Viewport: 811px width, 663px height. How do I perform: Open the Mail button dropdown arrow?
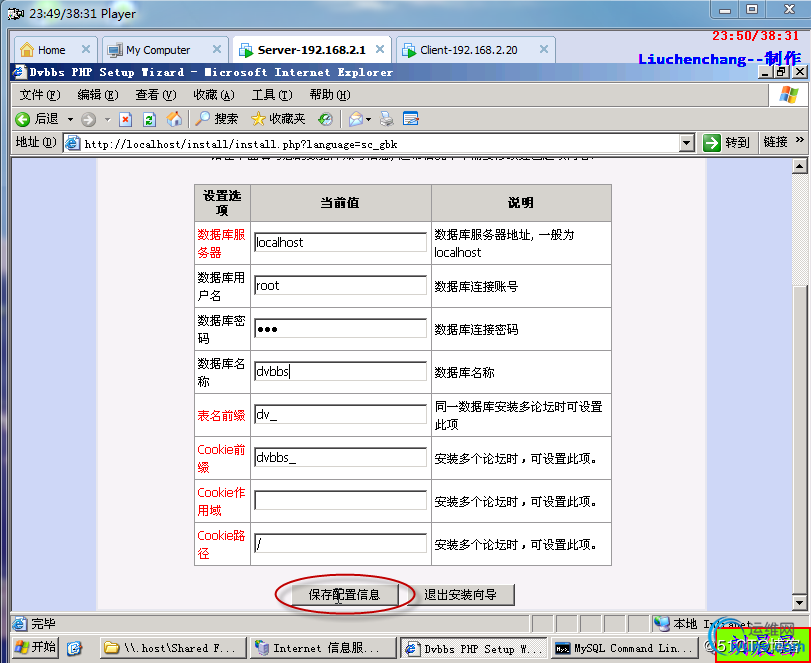(368, 119)
